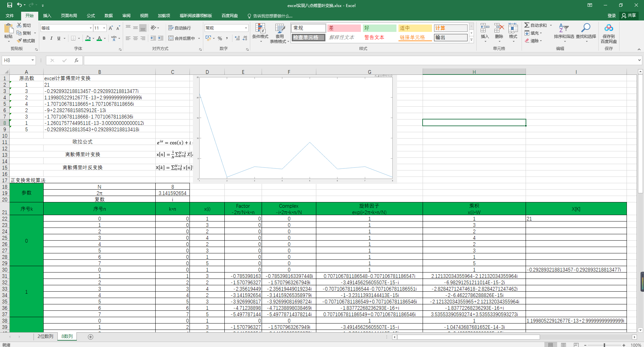This screenshot has height=347, width=644.
Task: Click the 登录 sign-in link
Action: [611, 16]
